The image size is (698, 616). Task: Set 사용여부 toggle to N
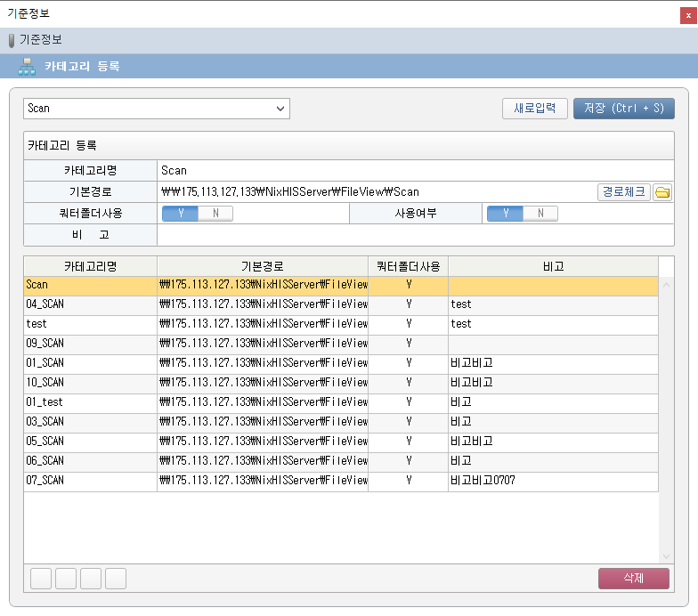point(540,214)
